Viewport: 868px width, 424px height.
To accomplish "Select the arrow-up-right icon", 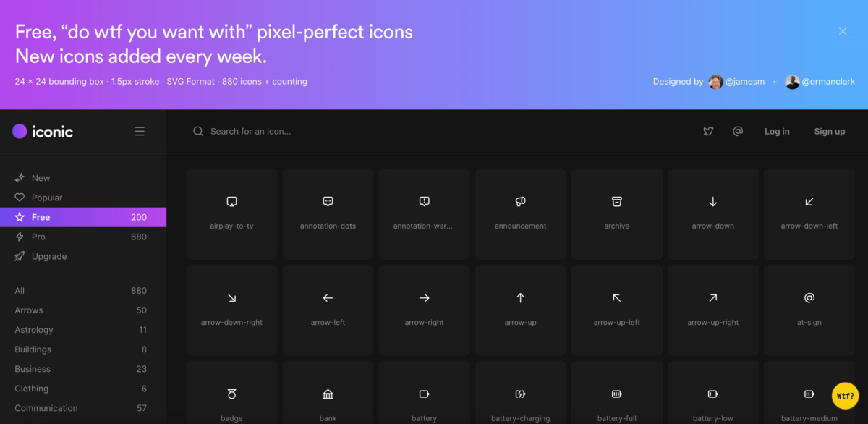I will 712,310.
